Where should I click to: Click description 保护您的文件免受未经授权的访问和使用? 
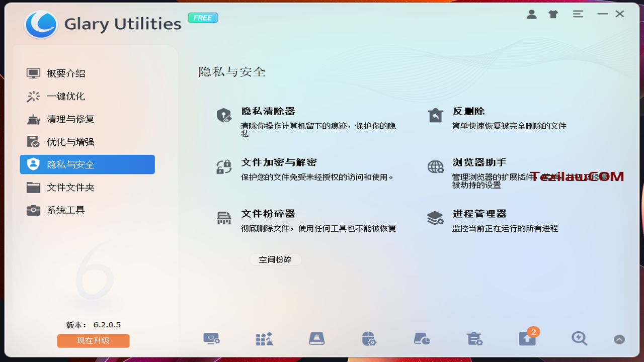pyautogui.click(x=317, y=177)
